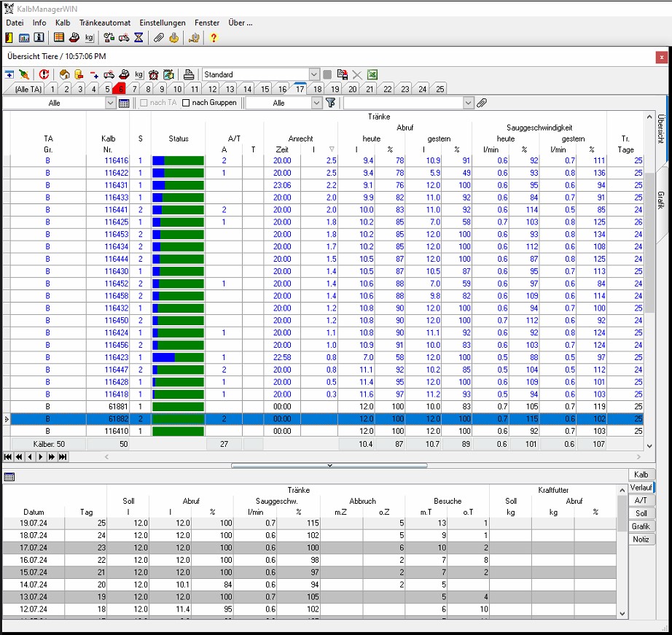
Task: Switch to feeder tab 17
Action: [x=300, y=89]
